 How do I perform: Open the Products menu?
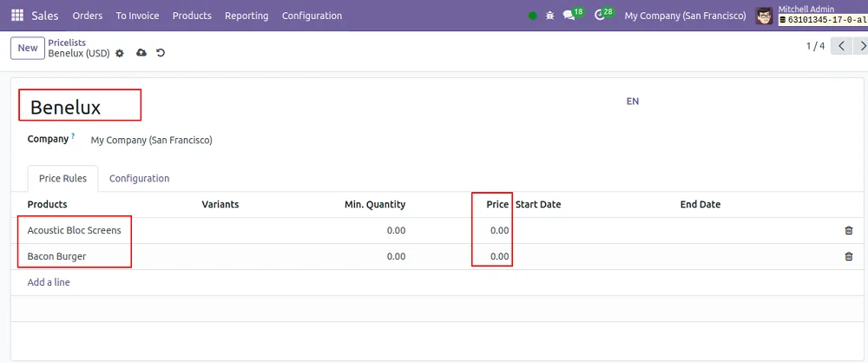(192, 16)
